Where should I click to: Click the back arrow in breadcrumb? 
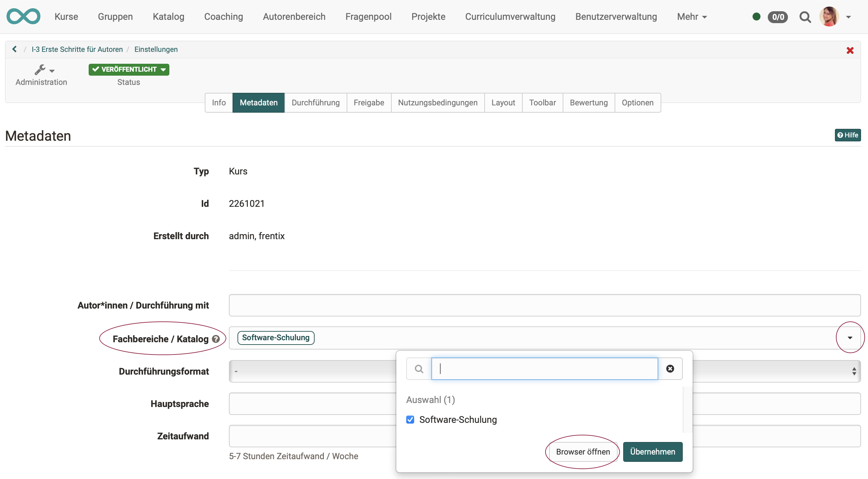click(15, 49)
